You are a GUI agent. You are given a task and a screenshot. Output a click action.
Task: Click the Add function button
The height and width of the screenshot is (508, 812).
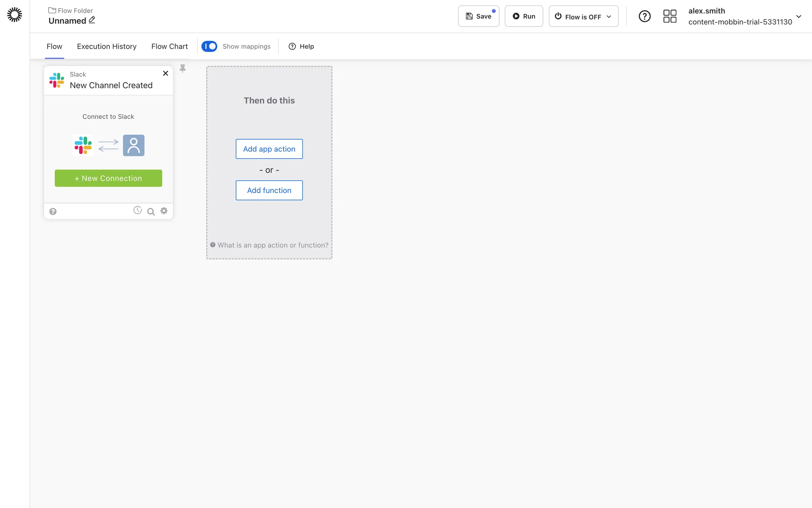tap(269, 190)
